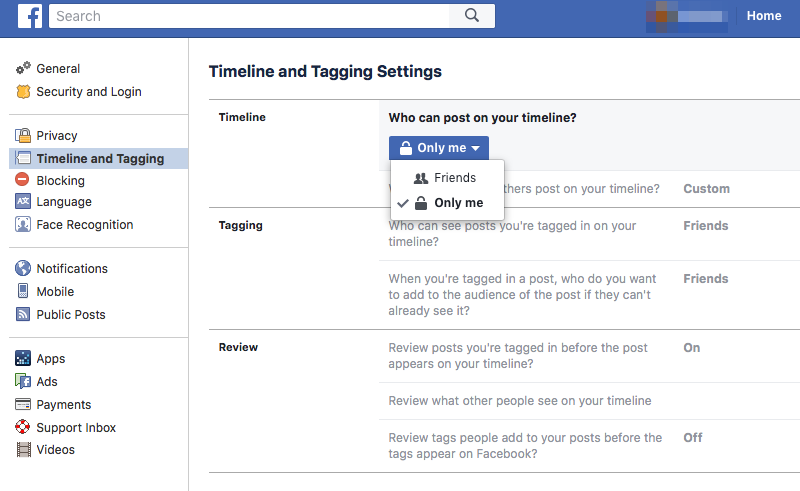
Task: Click the Facebook logo icon
Action: point(30,16)
